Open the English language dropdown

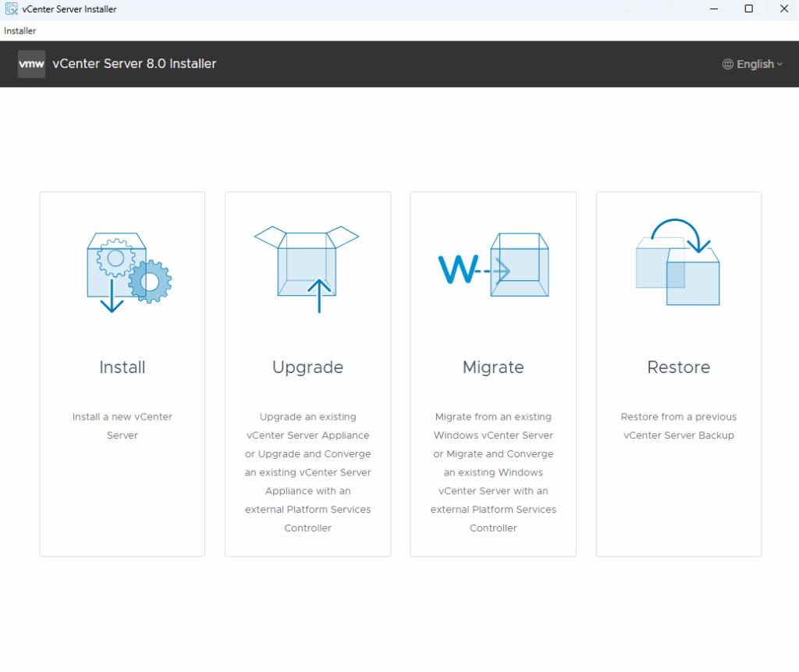[x=753, y=64]
